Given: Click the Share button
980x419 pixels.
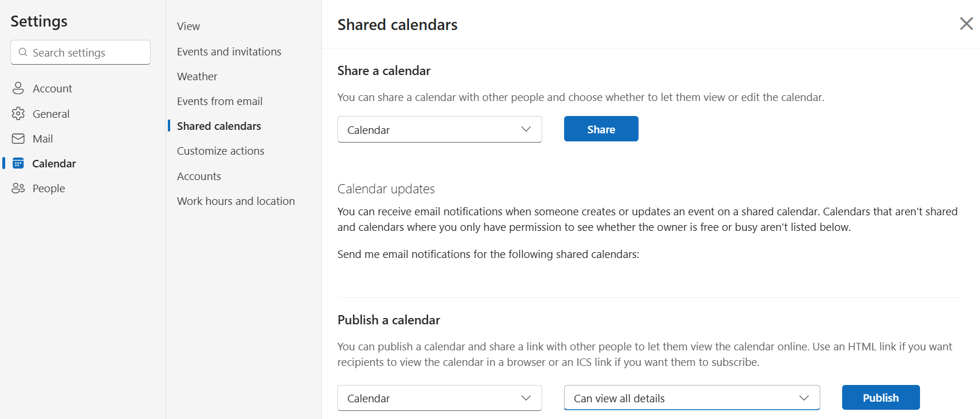Looking at the screenshot, I should tap(601, 129).
